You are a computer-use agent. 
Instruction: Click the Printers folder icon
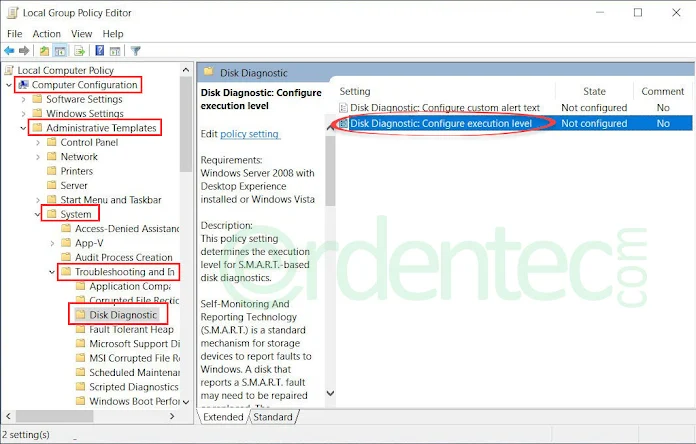tap(52, 171)
